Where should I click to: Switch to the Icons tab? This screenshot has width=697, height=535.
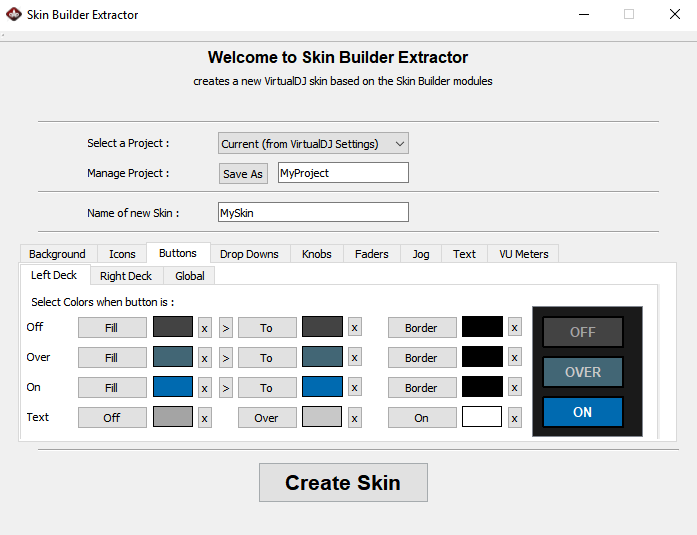122,254
